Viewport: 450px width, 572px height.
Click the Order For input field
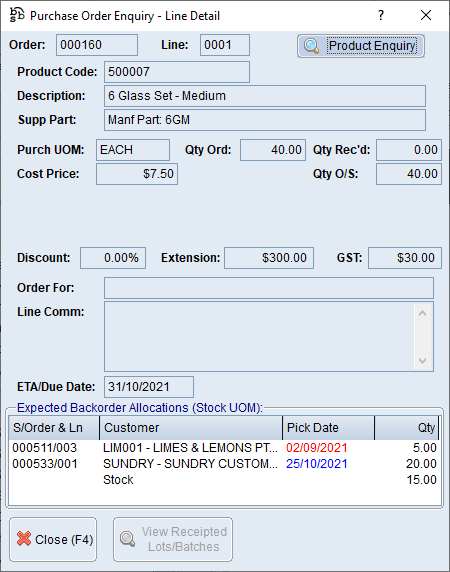click(269, 288)
